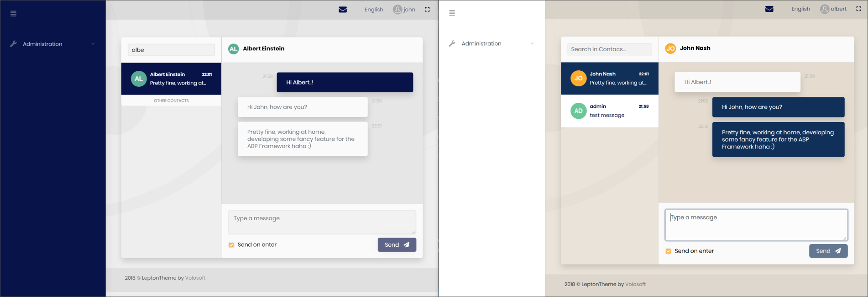Toggle Send on enter in albert's chat
Image resolution: width=868 pixels, height=297 pixels.
pyautogui.click(x=668, y=251)
